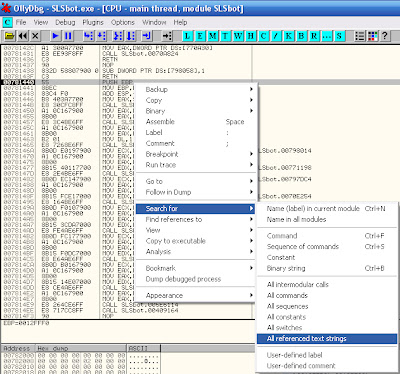
Task: Close program with the X toolbar icon
Action: click(x=35, y=36)
